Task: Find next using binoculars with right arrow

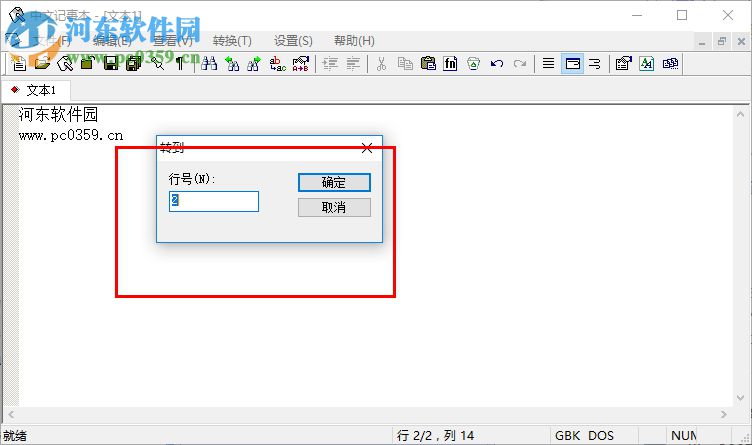Action: pyautogui.click(x=254, y=63)
